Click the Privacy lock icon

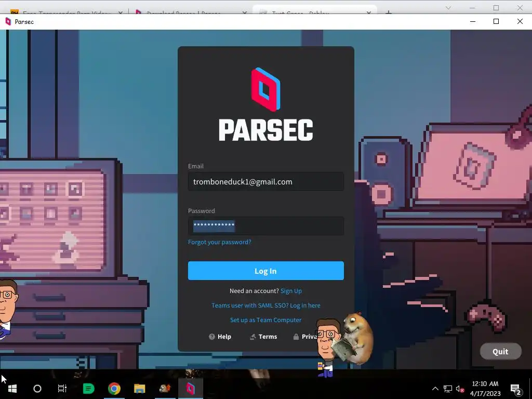tap(296, 337)
